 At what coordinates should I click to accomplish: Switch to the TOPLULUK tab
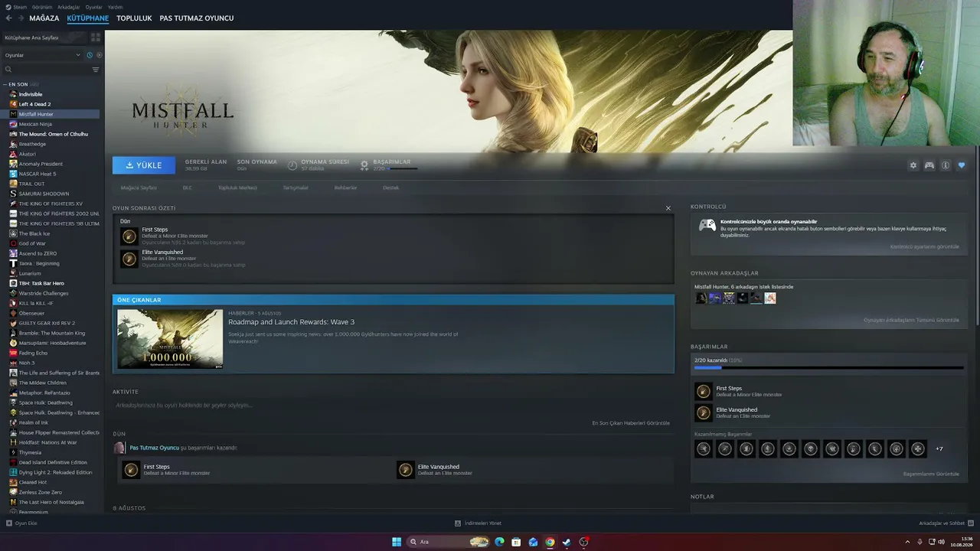click(134, 18)
